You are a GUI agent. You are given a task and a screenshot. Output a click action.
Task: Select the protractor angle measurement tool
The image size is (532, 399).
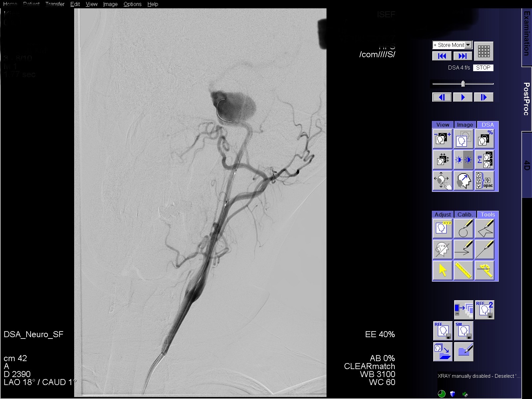click(485, 270)
